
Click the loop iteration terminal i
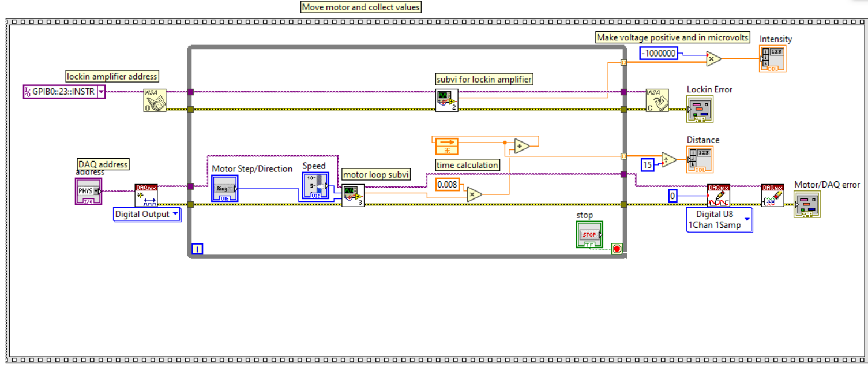click(x=197, y=249)
